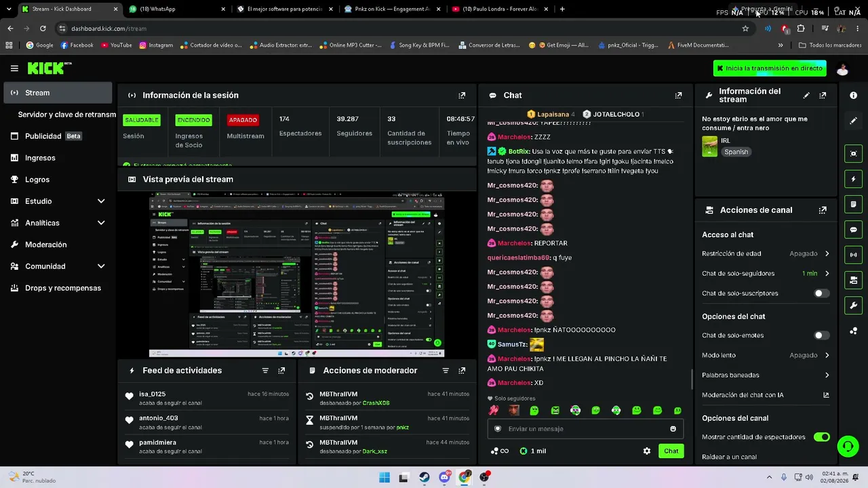Filter the Acciones de moderador list
This screenshot has height=488, width=868.
tap(446, 371)
